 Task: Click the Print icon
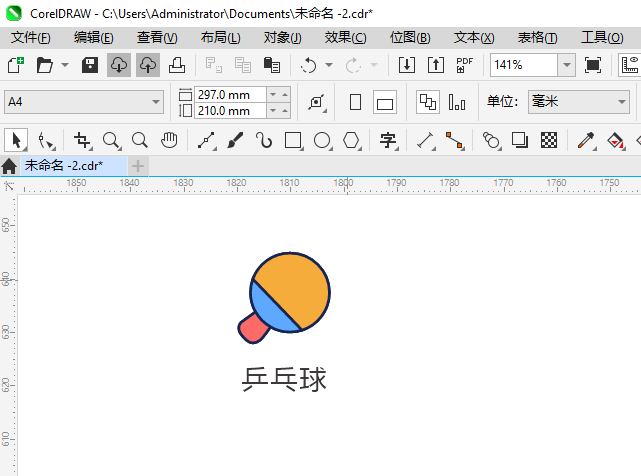[x=177, y=65]
